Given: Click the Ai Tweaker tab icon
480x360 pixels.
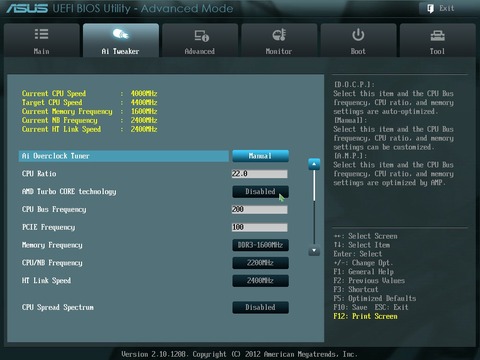Looking at the screenshot, I should 120,34.
